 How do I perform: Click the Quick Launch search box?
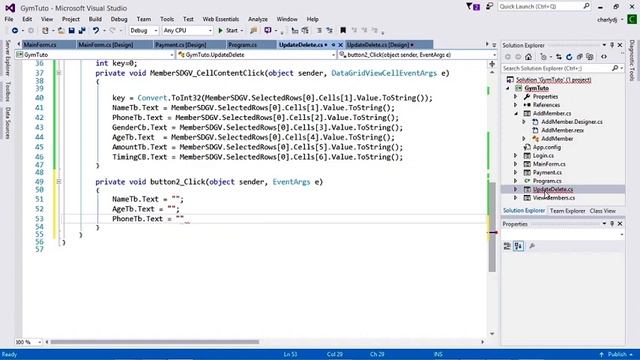click(x=544, y=7)
